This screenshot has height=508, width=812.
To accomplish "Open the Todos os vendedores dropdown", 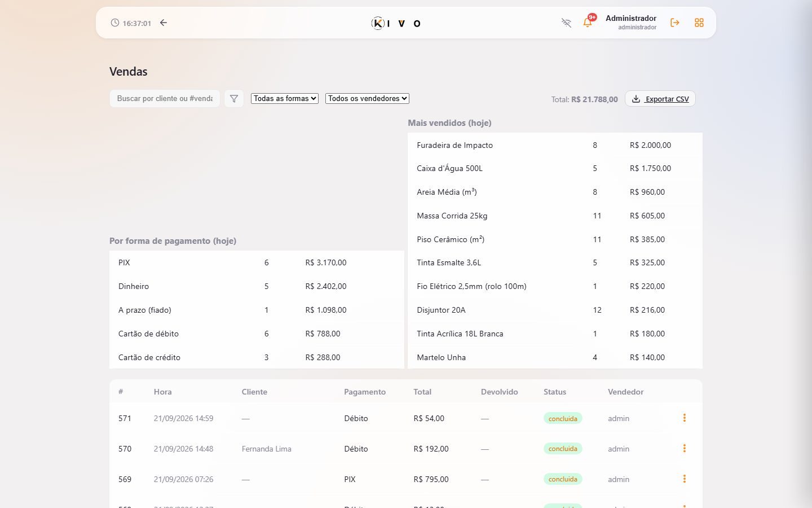I will tap(367, 98).
